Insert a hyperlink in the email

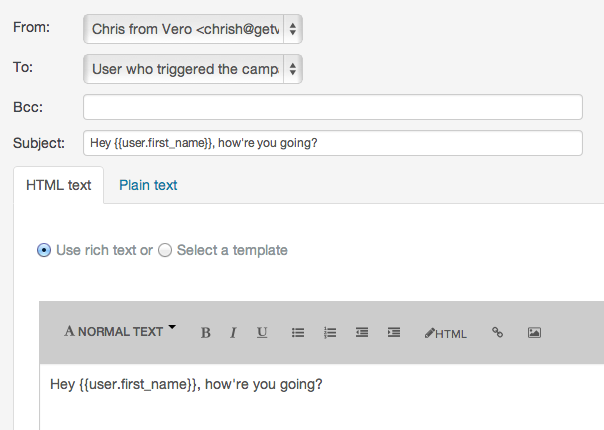(x=497, y=333)
